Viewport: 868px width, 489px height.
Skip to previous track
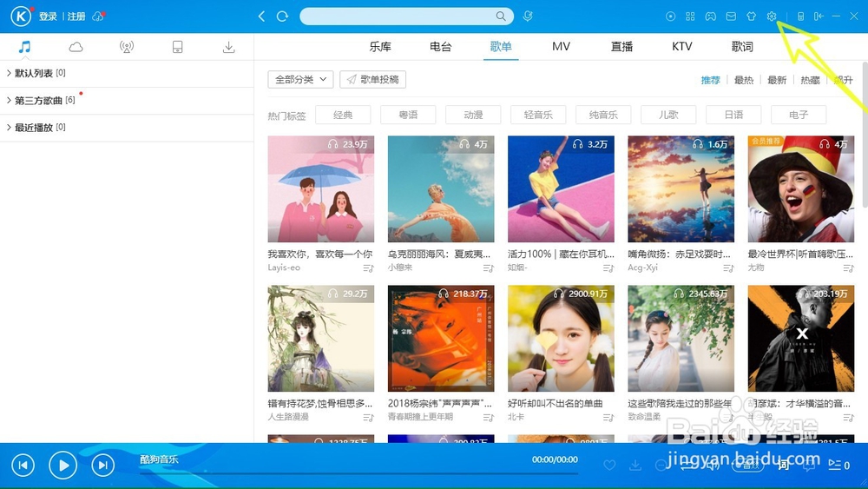pyautogui.click(x=23, y=466)
